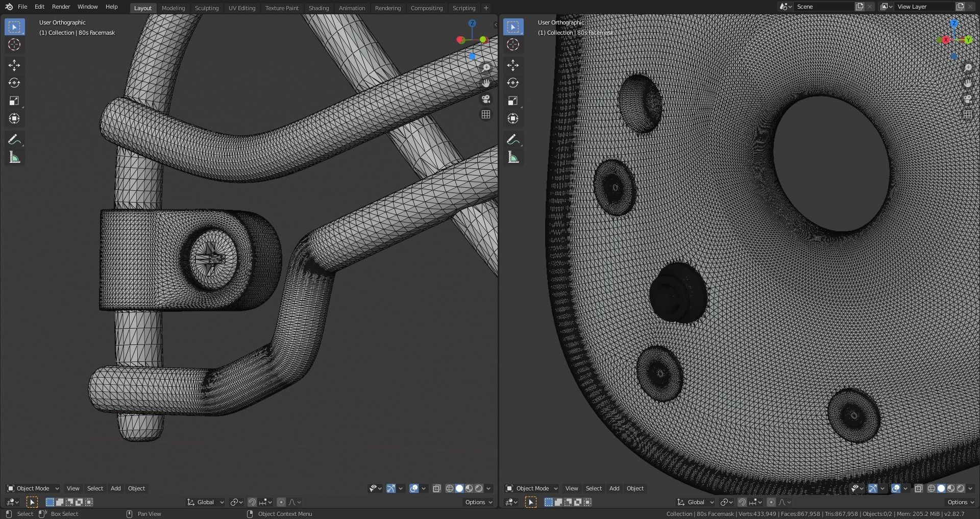
Task: Select the Transform tool in left viewport
Action: tap(14, 118)
